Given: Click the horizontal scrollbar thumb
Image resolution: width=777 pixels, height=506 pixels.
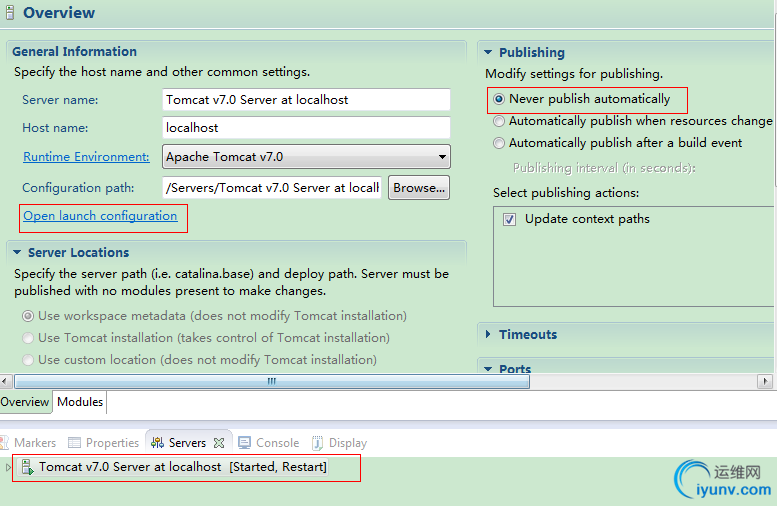Looking at the screenshot, I should (272, 381).
